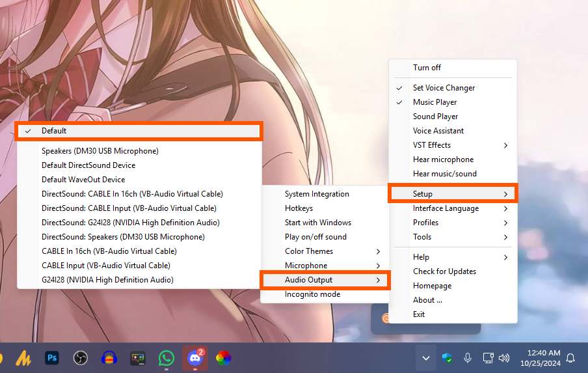Open the yellow M app on taskbar

pyautogui.click(x=23, y=358)
